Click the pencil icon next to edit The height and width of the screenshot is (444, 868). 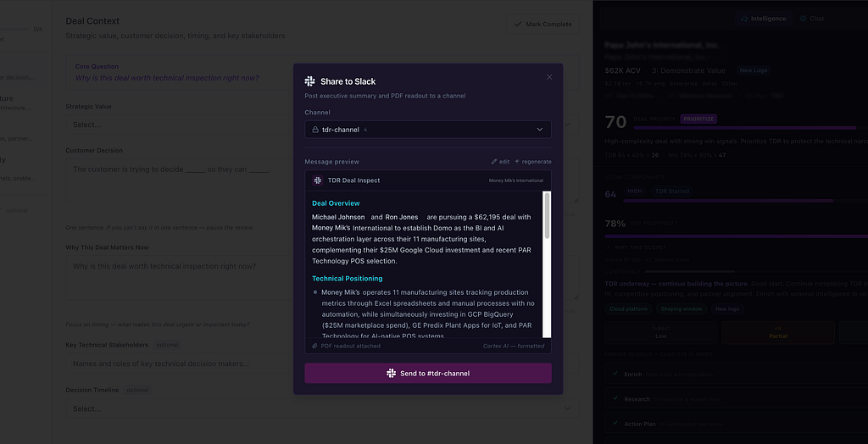[x=494, y=162]
